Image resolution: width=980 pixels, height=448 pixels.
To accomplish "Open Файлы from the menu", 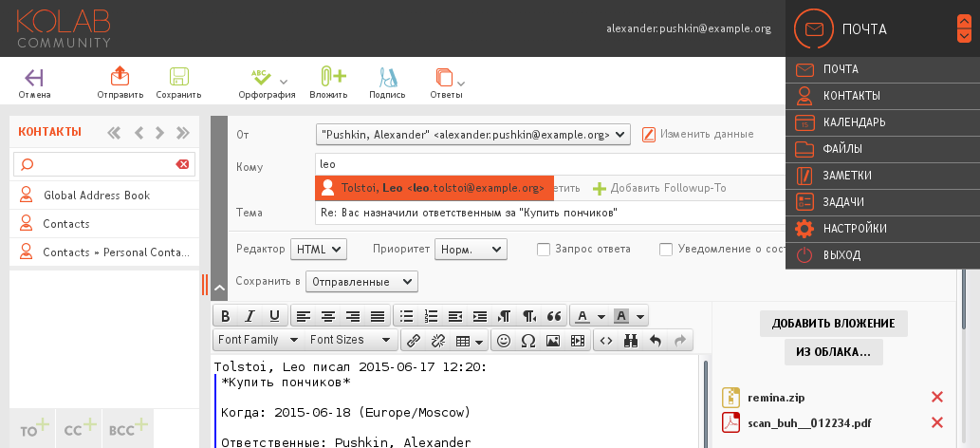I will (882, 149).
